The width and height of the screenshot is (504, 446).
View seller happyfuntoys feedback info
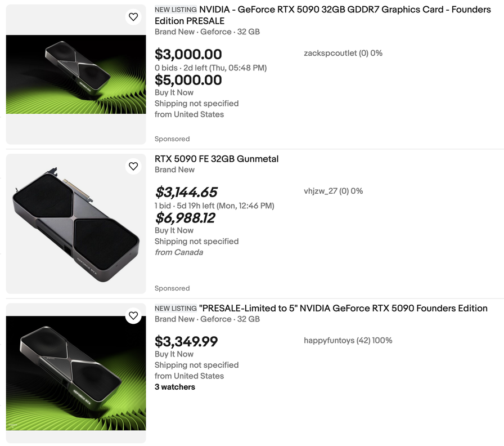tap(348, 340)
